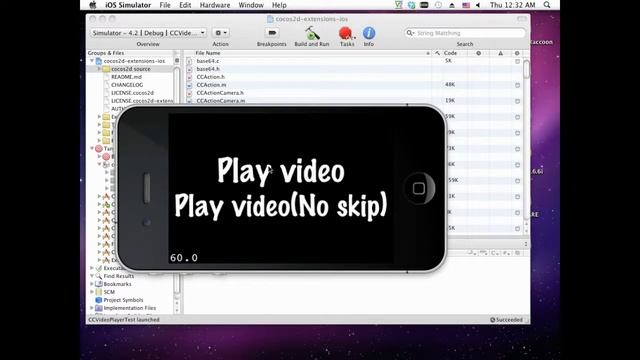Collapse the cocos2d-extensions-ios project tree
Screen dimensions: 640x360
pyautogui.click(x=92, y=61)
